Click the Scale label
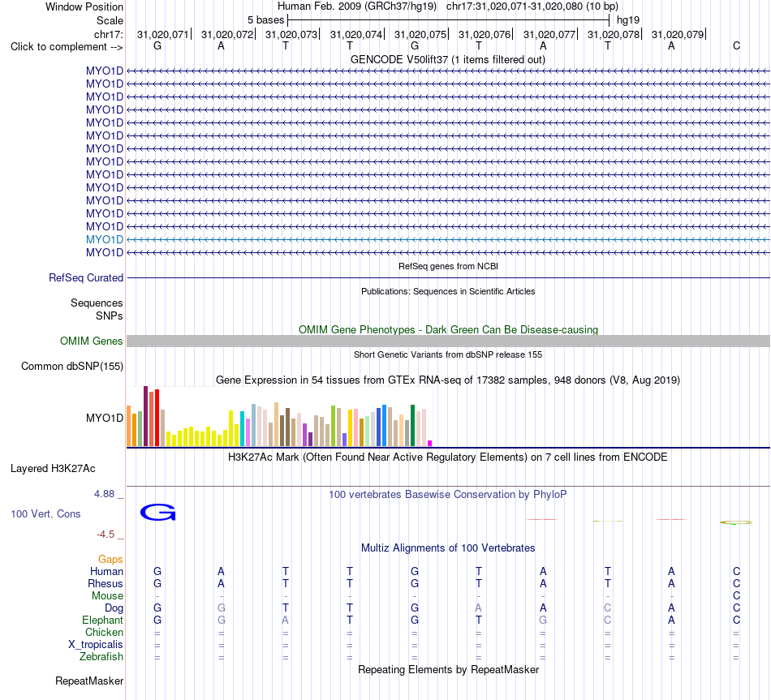Viewport: 771px width, 700px height. [110, 20]
